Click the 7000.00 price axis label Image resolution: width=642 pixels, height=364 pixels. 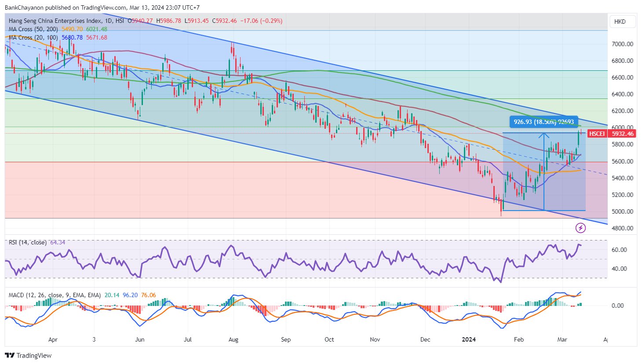[x=622, y=44]
